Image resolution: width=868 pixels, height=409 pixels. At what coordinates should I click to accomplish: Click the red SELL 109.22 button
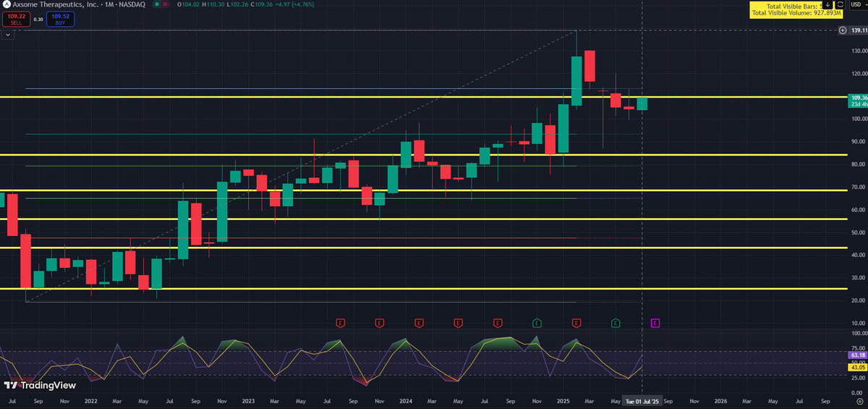(16, 20)
